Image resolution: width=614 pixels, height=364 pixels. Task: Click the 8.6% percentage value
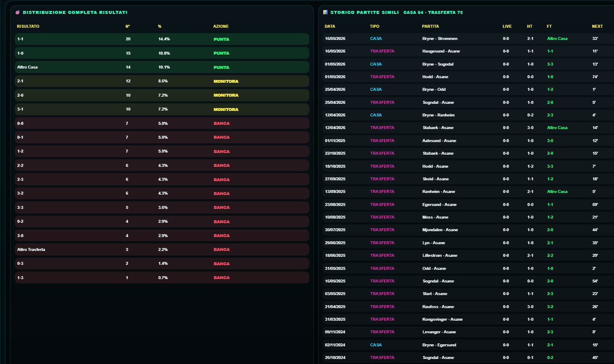163,81
